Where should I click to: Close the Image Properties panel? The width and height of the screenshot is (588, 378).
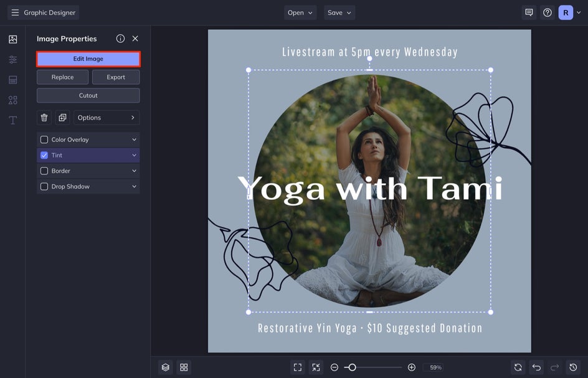pyautogui.click(x=135, y=39)
